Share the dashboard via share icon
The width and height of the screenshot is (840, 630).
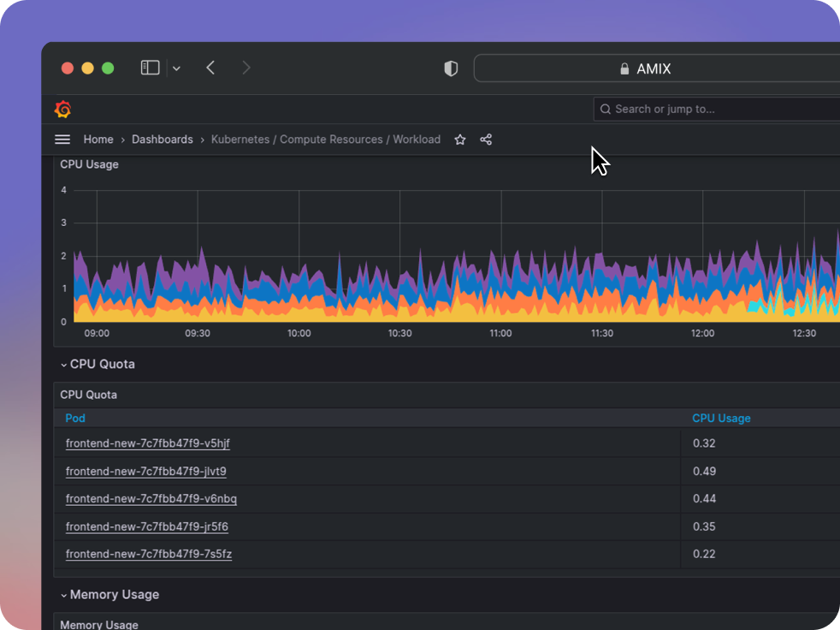(x=486, y=140)
